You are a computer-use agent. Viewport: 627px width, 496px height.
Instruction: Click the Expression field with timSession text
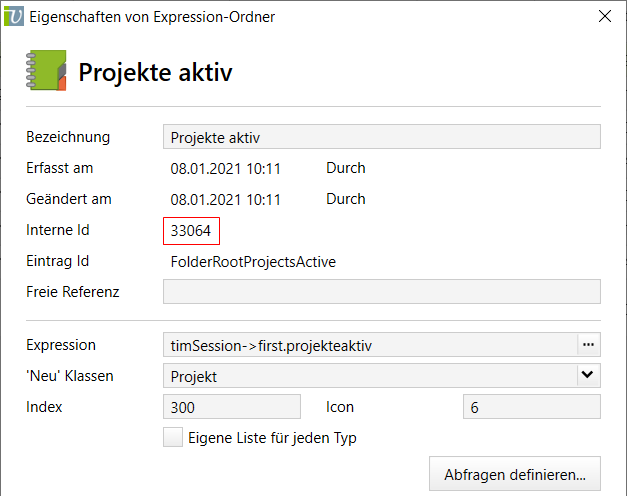tap(368, 345)
